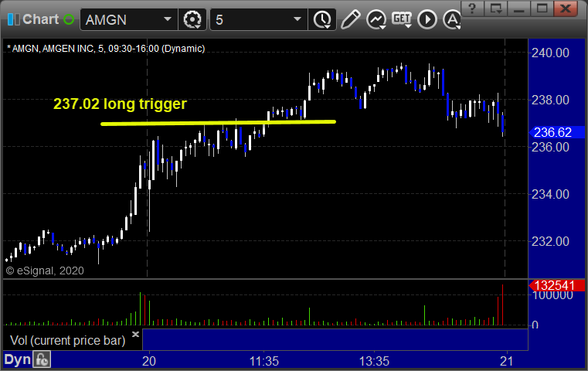Minimize the chart window
The height and width of the screenshot is (371, 588).
coord(519,8)
